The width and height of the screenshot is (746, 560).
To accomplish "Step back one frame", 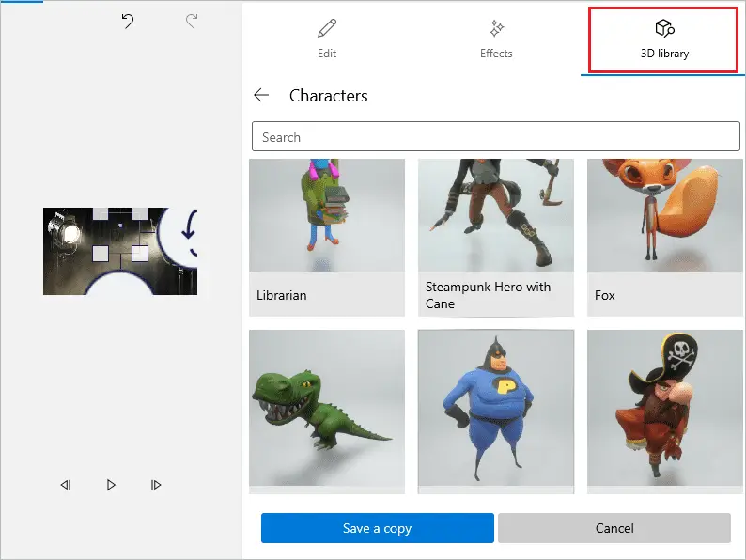I will click(66, 485).
